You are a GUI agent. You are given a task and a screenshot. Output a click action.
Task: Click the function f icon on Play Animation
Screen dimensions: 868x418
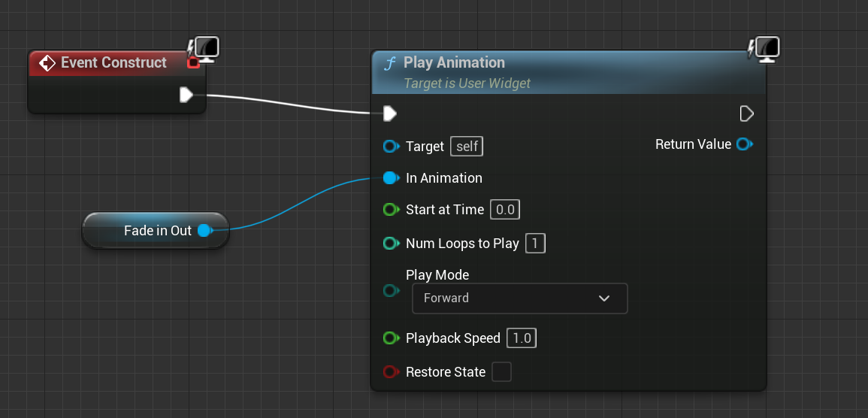coord(390,63)
